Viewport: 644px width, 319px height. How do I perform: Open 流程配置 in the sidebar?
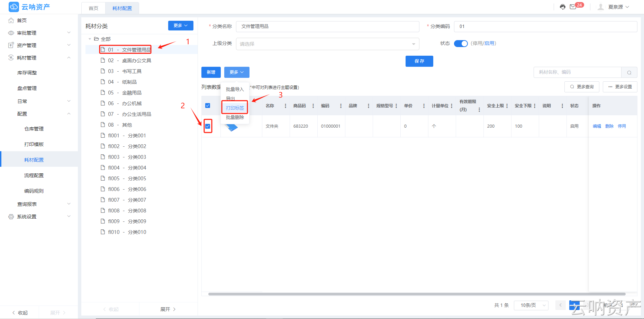pos(34,175)
